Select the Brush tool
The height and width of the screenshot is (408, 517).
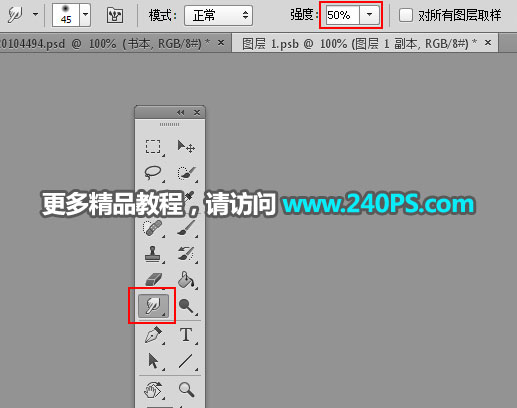[x=186, y=228]
